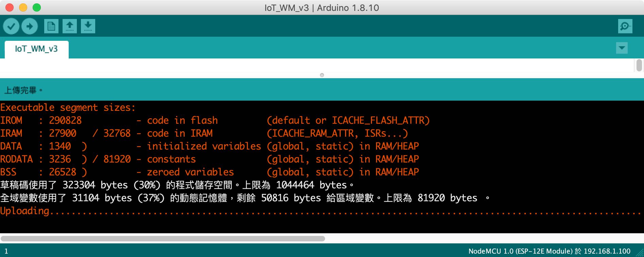Screen dimensions: 644x257
Task: Create a new sketch with New icon
Action: click(x=51, y=26)
